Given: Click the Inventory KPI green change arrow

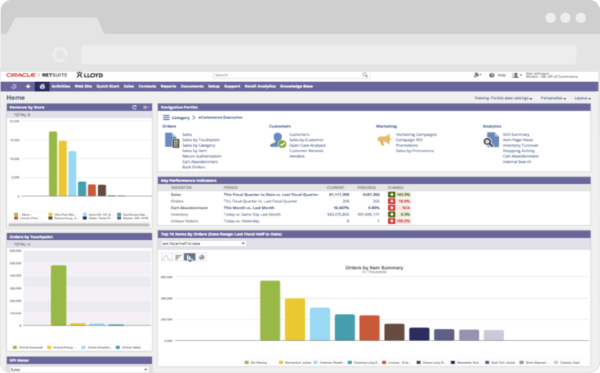Looking at the screenshot, I should (x=391, y=215).
